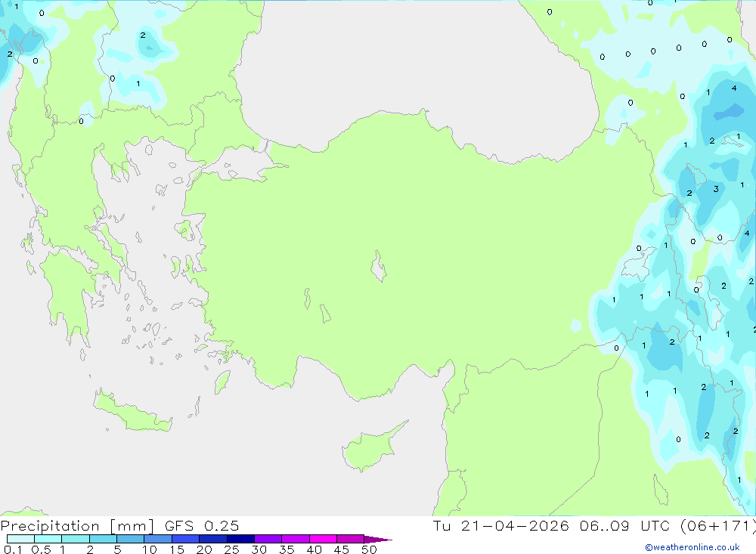Click the 'Precipitation [mm]' title text
This screenshot has height=554, width=756.
pyautogui.click(x=77, y=526)
